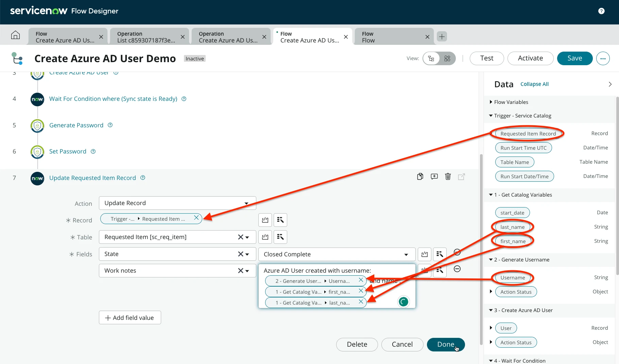Switch to tree view in View toggle
The image size is (619, 364).
[431, 58]
